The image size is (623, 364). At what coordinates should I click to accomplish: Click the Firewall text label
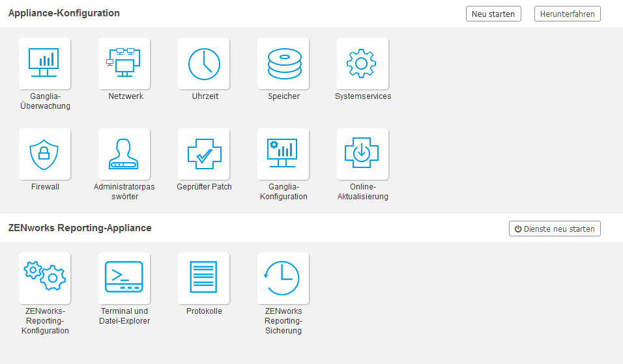pos(45,187)
